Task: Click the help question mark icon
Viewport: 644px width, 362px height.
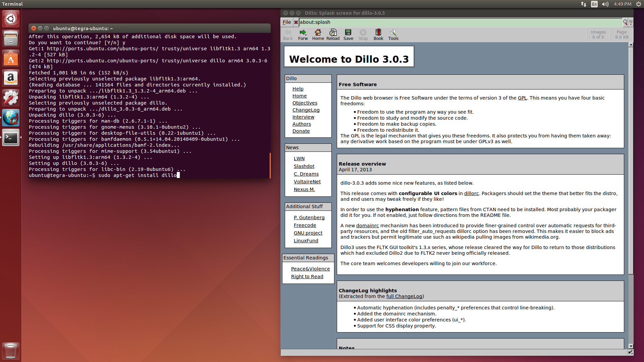Action: pos(631,22)
